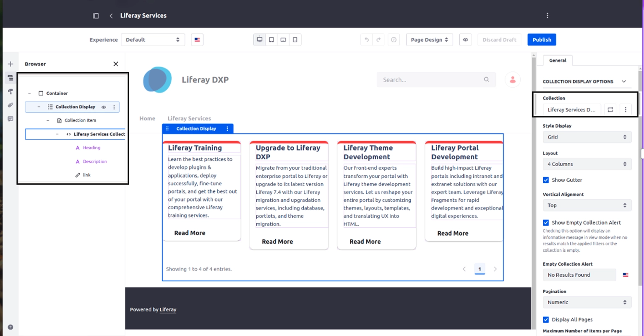Change the selected collection via swap icon

click(x=610, y=110)
